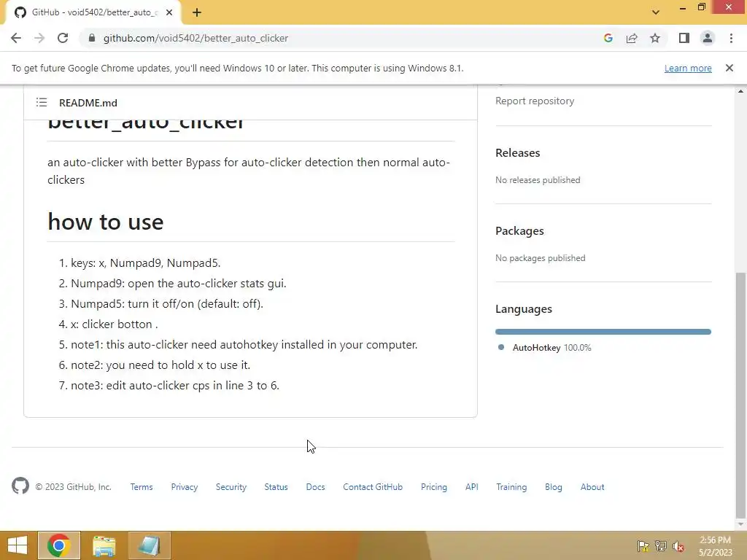This screenshot has height=560, width=747.
Task: Click the Chrome taskbar icon
Action: coord(59,545)
